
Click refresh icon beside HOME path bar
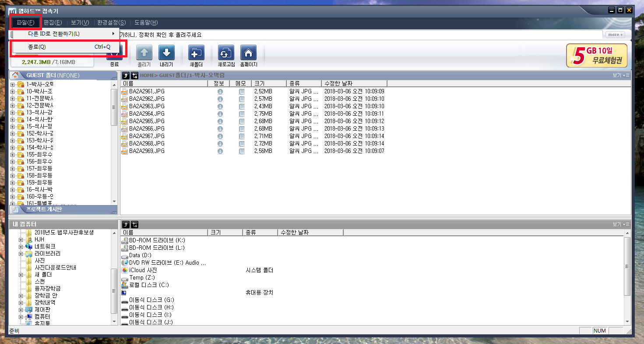coord(134,75)
